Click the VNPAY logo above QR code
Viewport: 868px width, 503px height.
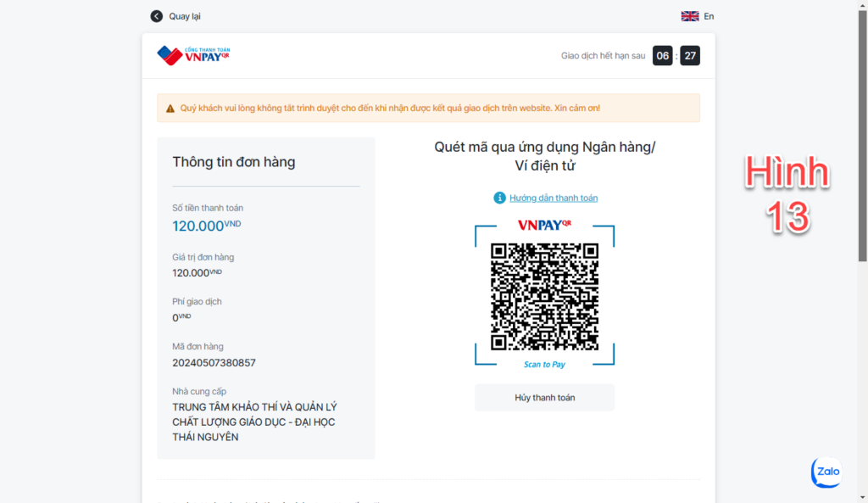pos(545,225)
